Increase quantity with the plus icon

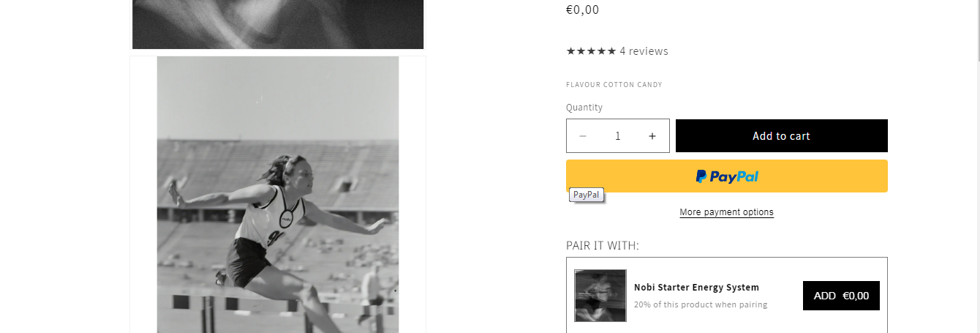pos(652,136)
